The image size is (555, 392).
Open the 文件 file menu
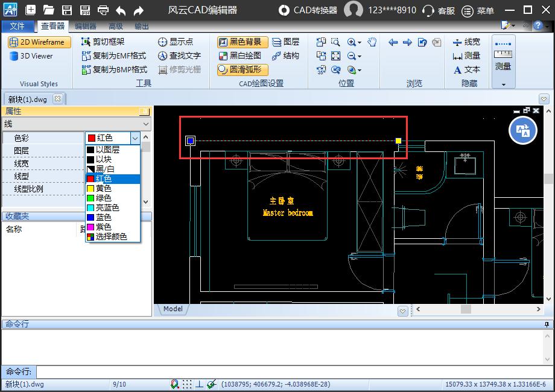pos(17,27)
